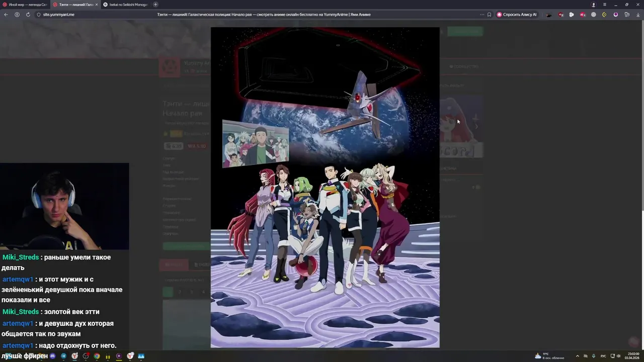
Task: Open the grey globe extension icon
Action: coord(594,15)
